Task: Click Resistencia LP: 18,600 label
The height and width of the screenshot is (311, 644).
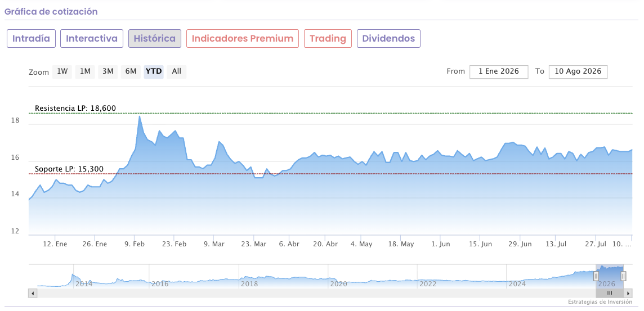Action: pyautogui.click(x=75, y=109)
